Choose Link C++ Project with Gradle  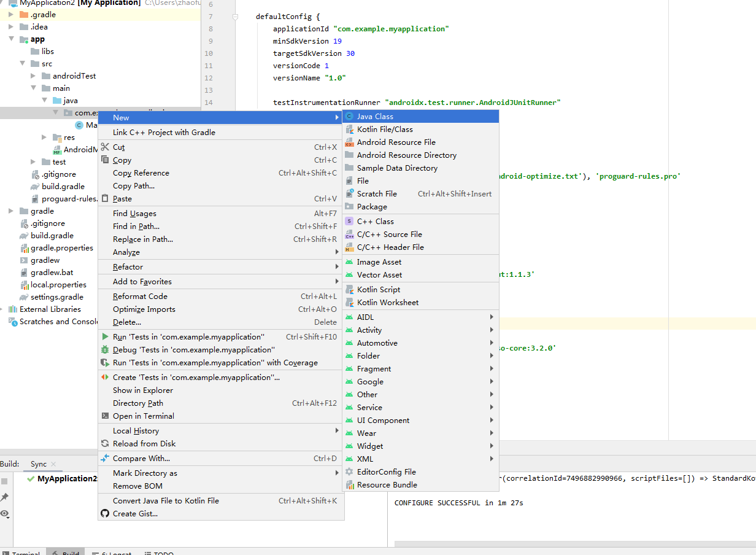pos(221,132)
